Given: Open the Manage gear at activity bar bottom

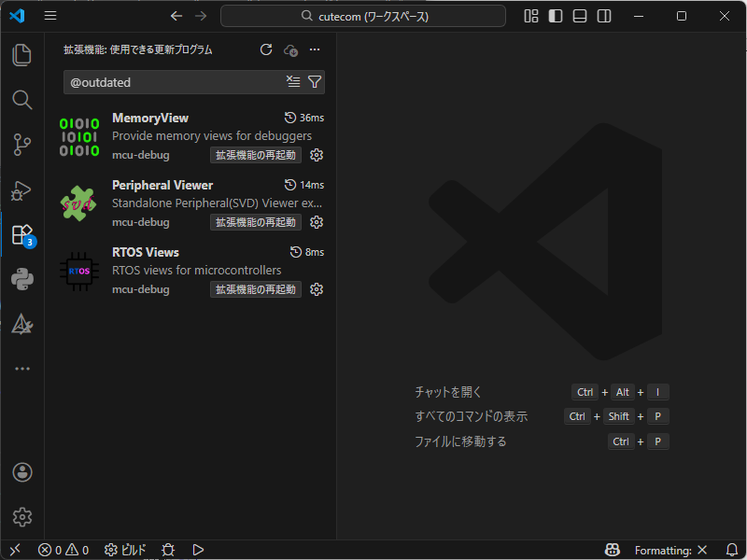Looking at the screenshot, I should click(x=21, y=517).
